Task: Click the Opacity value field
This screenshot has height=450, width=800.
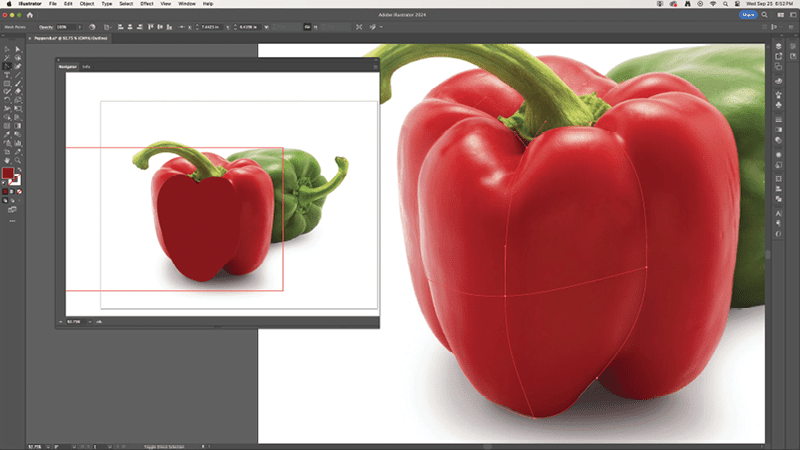Action: pos(65,27)
